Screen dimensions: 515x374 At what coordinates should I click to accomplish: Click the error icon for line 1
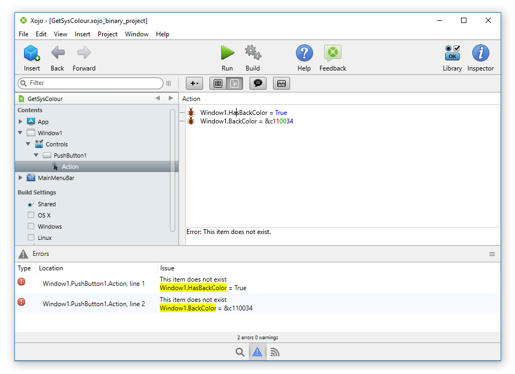[x=21, y=282]
